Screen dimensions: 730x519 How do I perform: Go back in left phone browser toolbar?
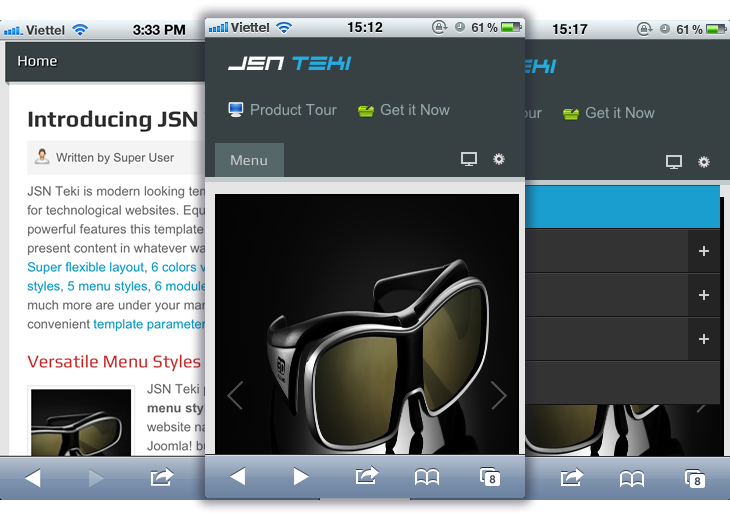[33, 478]
